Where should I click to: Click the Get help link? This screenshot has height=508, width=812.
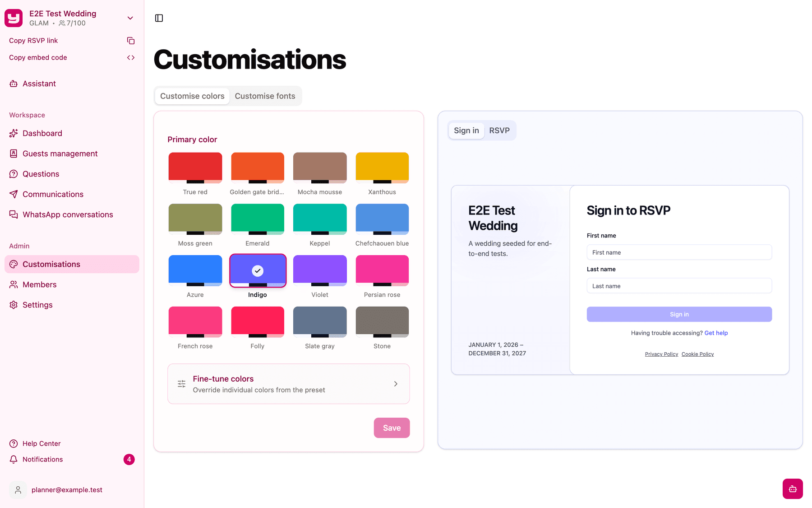[716, 333]
